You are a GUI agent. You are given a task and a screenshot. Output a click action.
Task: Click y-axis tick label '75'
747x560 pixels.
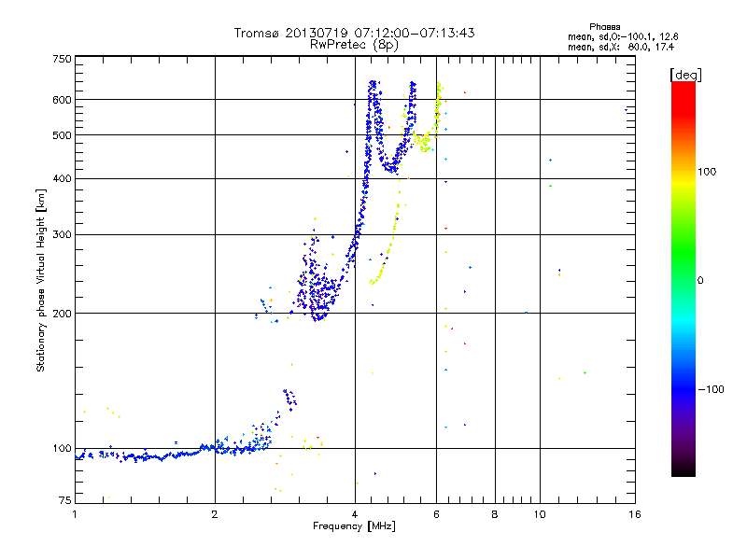click(65, 500)
